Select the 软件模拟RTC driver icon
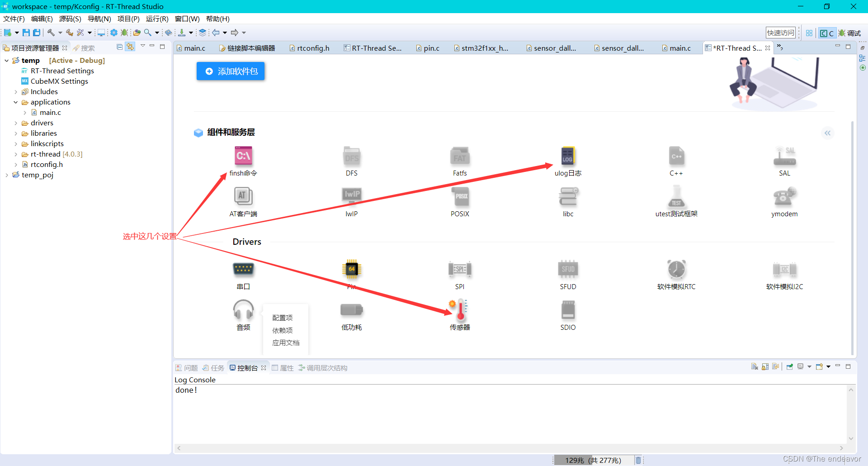 coord(676,269)
